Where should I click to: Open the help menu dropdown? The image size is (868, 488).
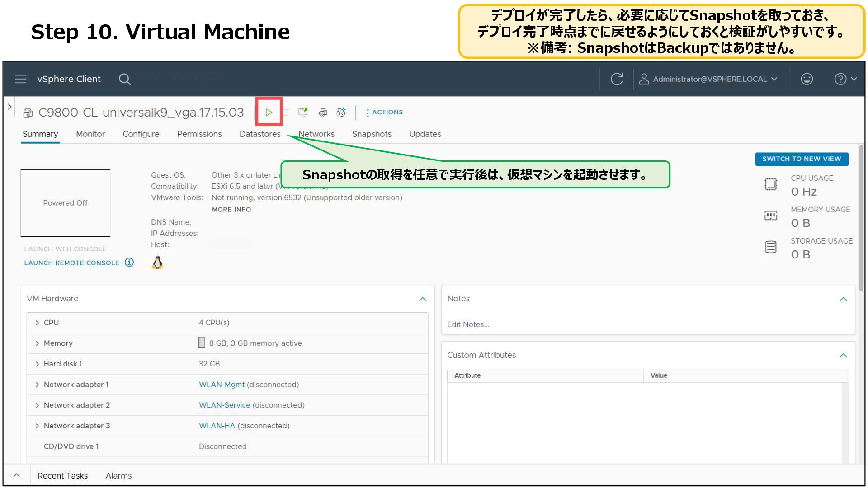click(x=845, y=79)
